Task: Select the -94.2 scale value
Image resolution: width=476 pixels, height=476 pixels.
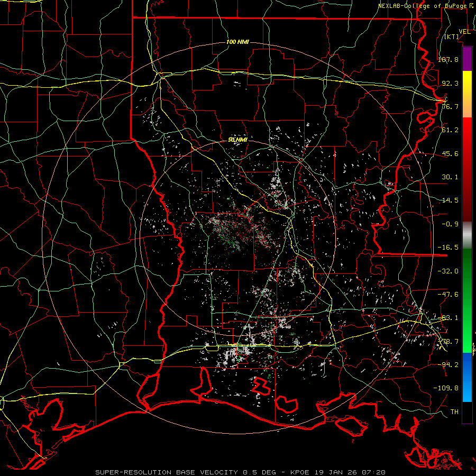Action: pos(448,365)
